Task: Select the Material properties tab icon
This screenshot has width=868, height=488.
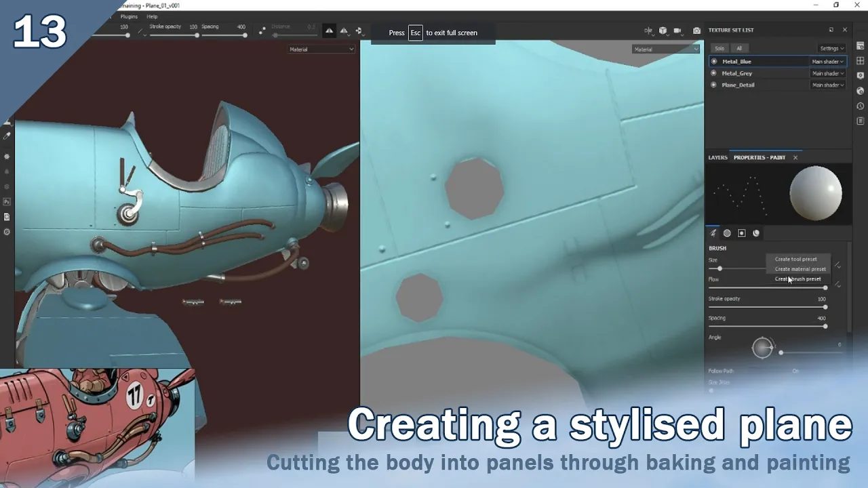Action: 756,233
